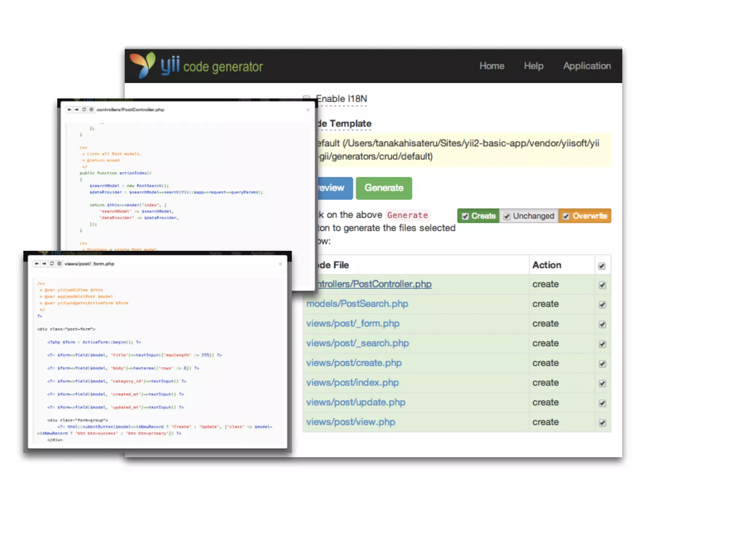Refresh the _form.php preview window
The height and width of the screenshot is (560, 747).
coord(52,264)
